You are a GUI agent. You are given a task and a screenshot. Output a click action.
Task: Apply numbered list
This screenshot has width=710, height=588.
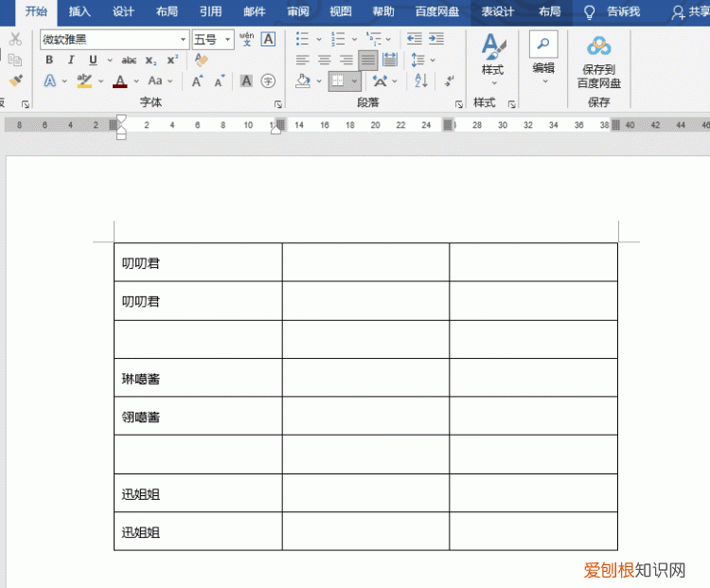pos(338,39)
